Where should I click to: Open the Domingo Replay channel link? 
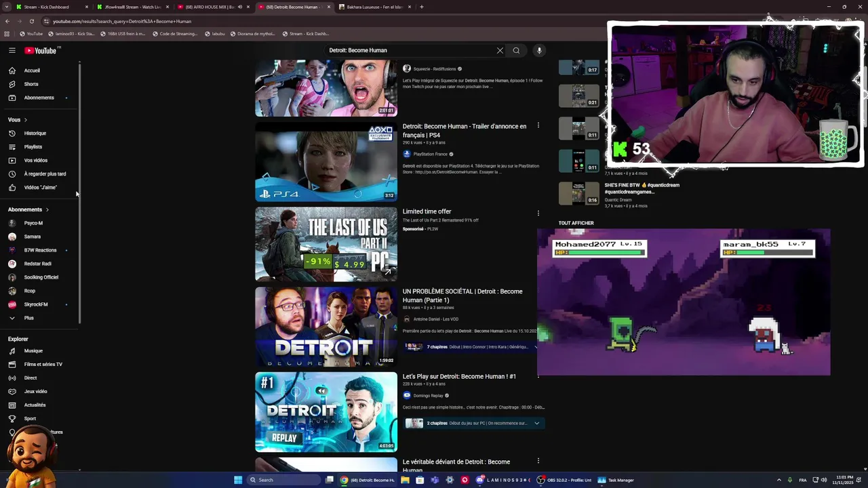coord(428,395)
